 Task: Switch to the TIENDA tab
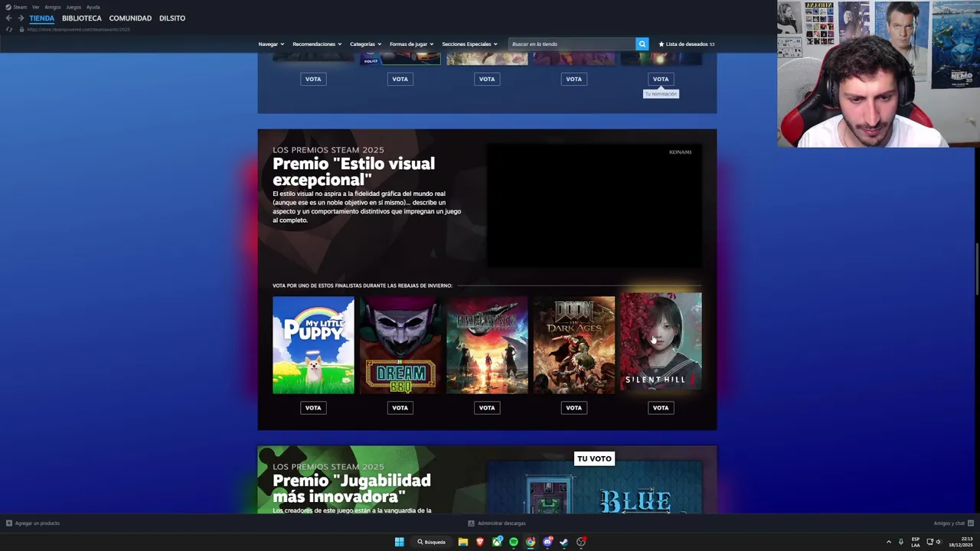coord(42,18)
